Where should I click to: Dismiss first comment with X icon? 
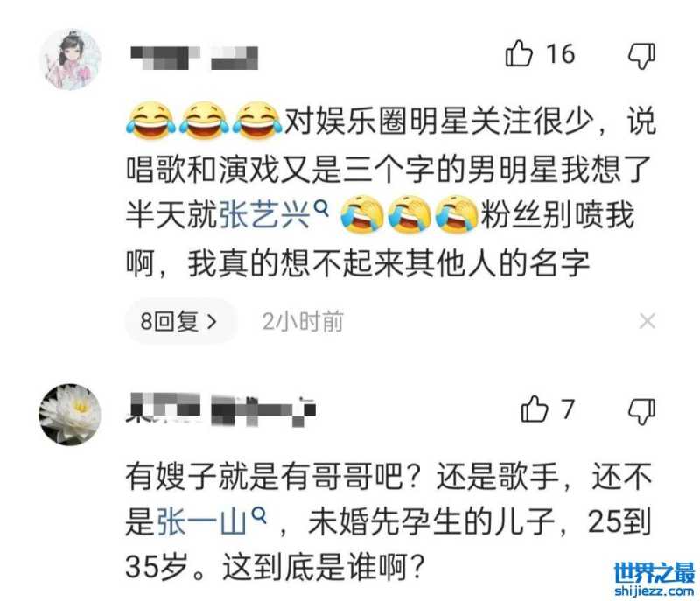click(x=647, y=321)
